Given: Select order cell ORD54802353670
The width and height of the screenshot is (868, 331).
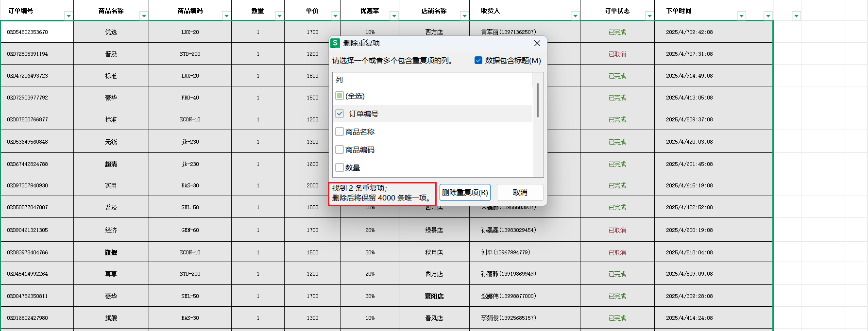Looking at the screenshot, I should 28,32.
